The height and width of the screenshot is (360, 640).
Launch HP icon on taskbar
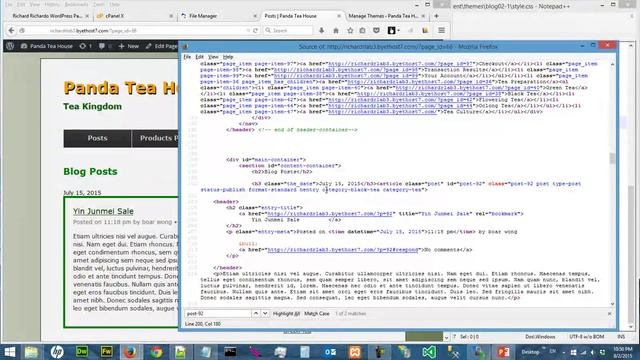point(57,352)
